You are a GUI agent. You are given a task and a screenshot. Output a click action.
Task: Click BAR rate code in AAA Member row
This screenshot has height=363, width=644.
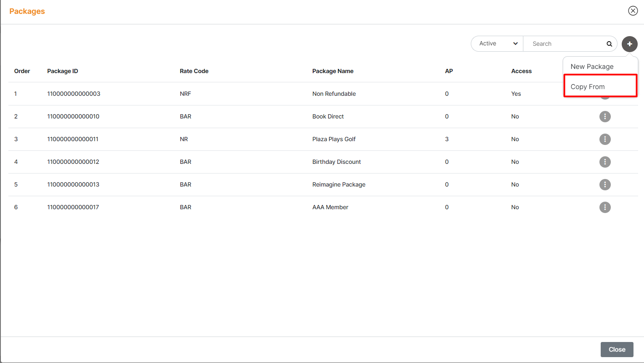pyautogui.click(x=185, y=207)
